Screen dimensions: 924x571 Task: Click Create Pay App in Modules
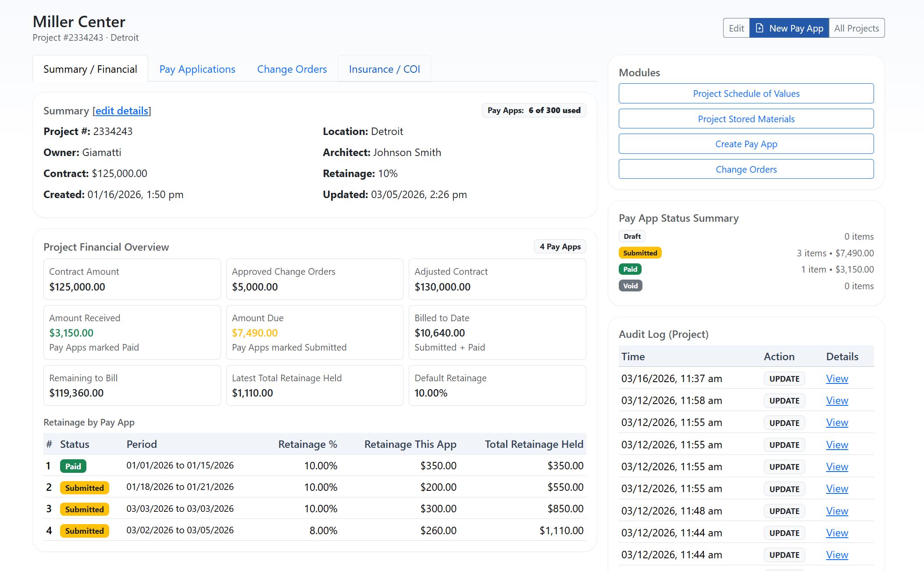746,144
